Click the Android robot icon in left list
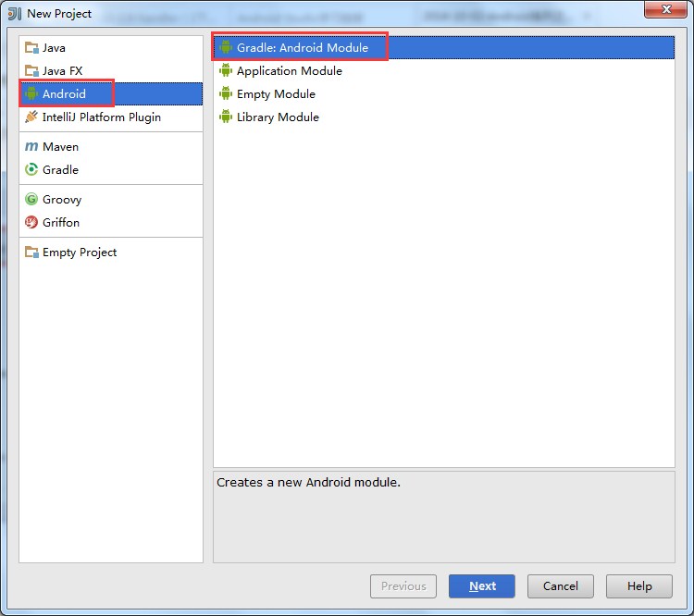 (31, 93)
